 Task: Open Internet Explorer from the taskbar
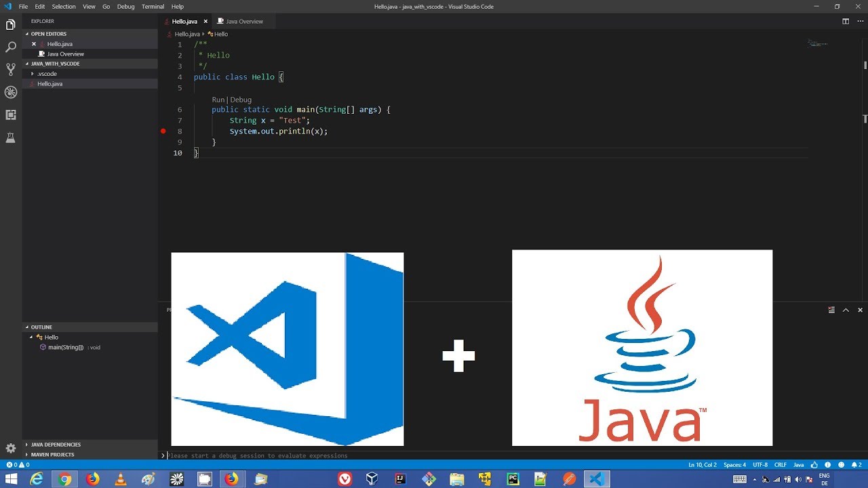point(37,479)
